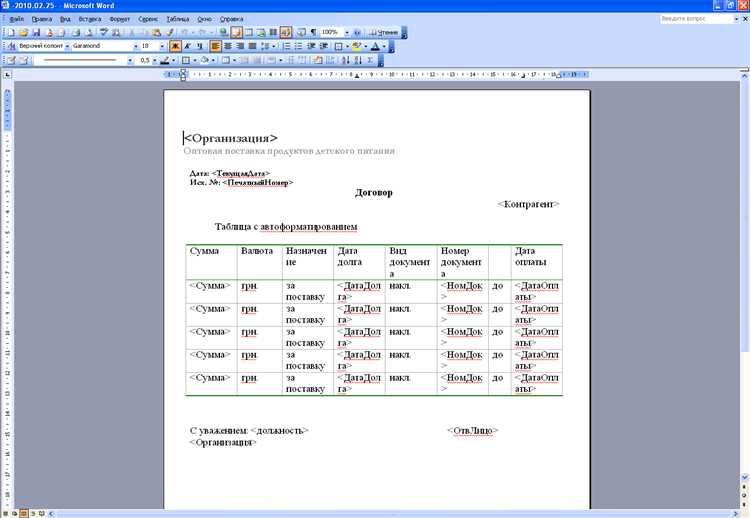The height and width of the screenshot is (518, 750).
Task: Open the columns layout icon
Action: [x=273, y=33]
